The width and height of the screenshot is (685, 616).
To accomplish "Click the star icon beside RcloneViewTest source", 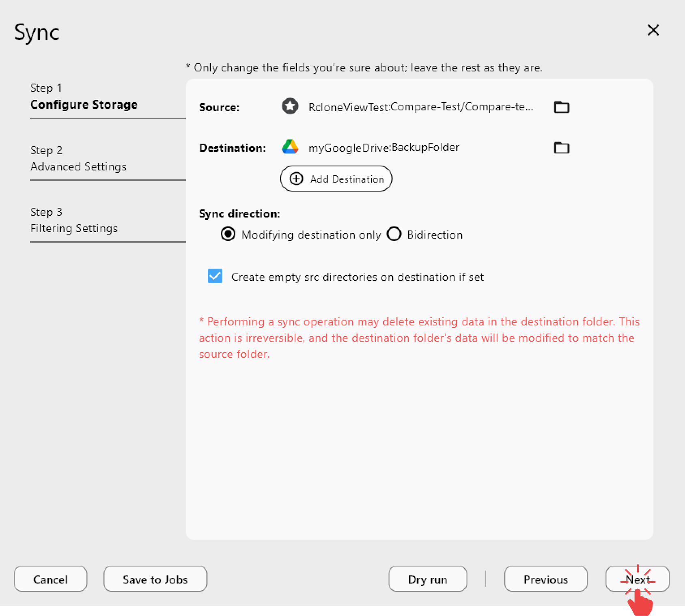I will [290, 107].
